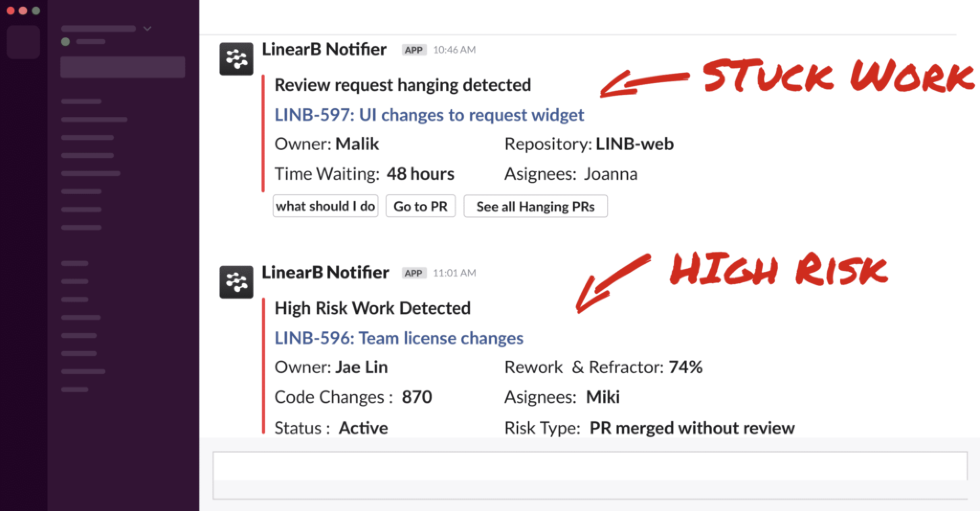This screenshot has height=511, width=980.
Task: Click 'See all Hanging PRs' button
Action: (x=535, y=206)
